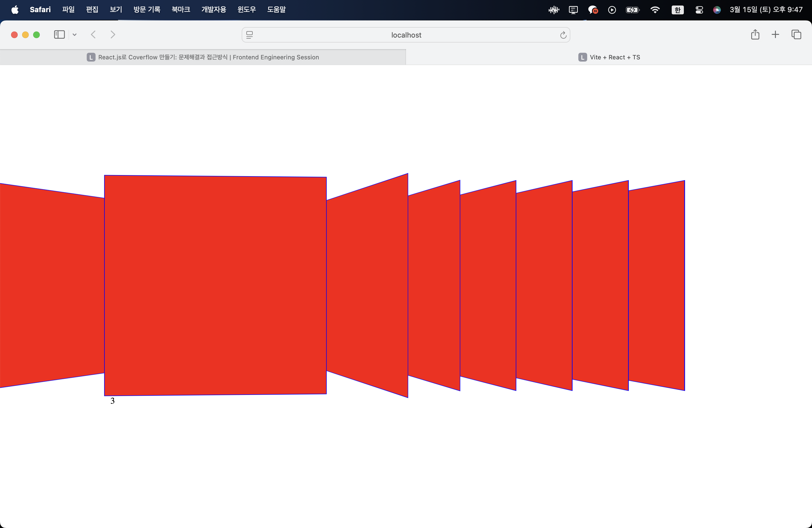Expand the sidebar tab group dropdown chevron
The image size is (812, 528).
click(75, 35)
